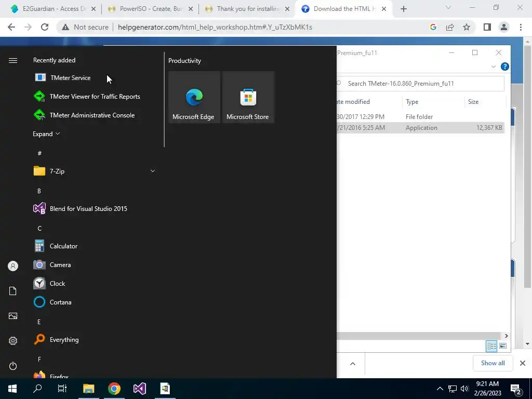532x399 pixels.
Task: Click the Google icon in address bar
Action: point(433,27)
